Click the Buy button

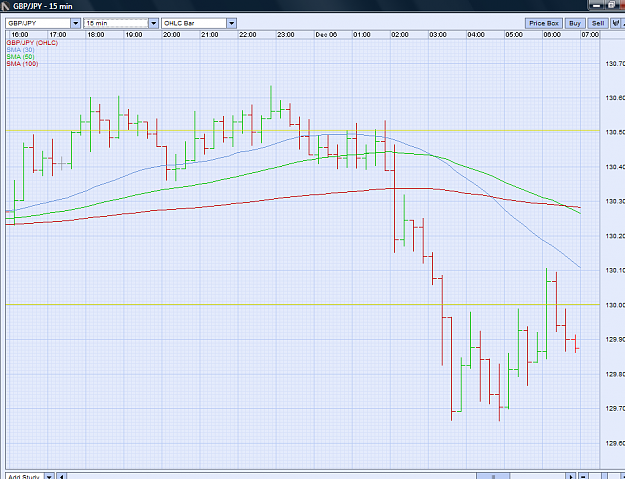click(x=575, y=24)
